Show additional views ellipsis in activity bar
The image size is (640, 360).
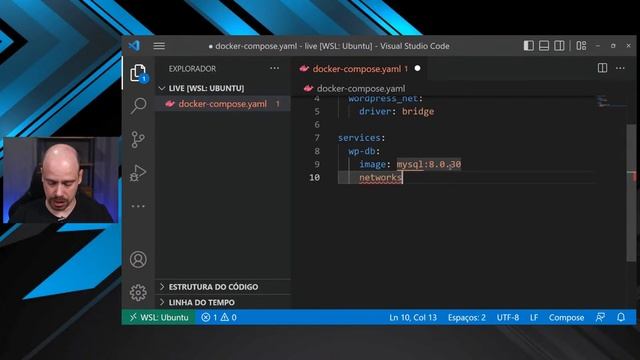138,206
